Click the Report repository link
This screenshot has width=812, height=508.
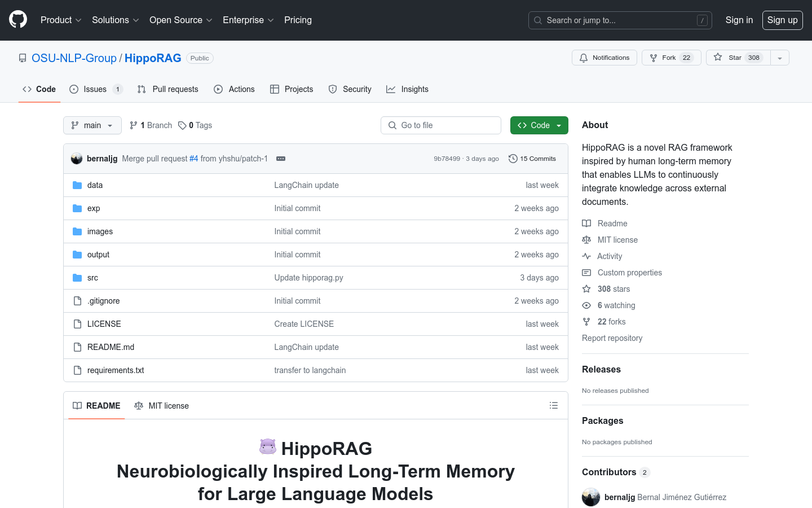pos(612,338)
